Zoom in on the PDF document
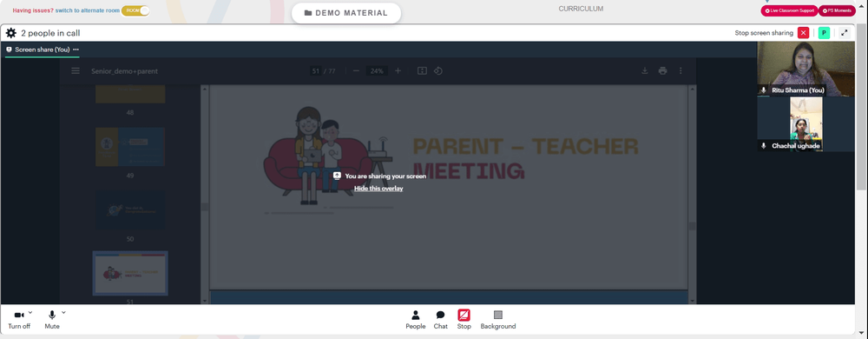868x339 pixels. point(398,71)
